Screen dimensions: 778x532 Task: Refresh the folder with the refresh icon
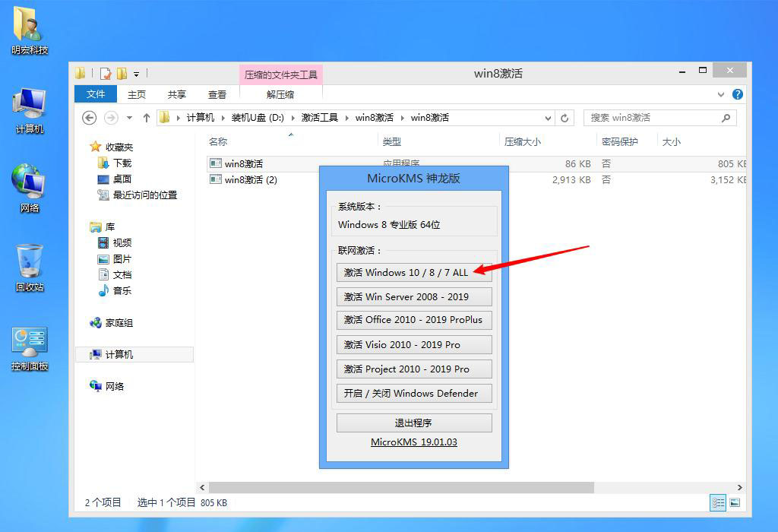[565, 118]
